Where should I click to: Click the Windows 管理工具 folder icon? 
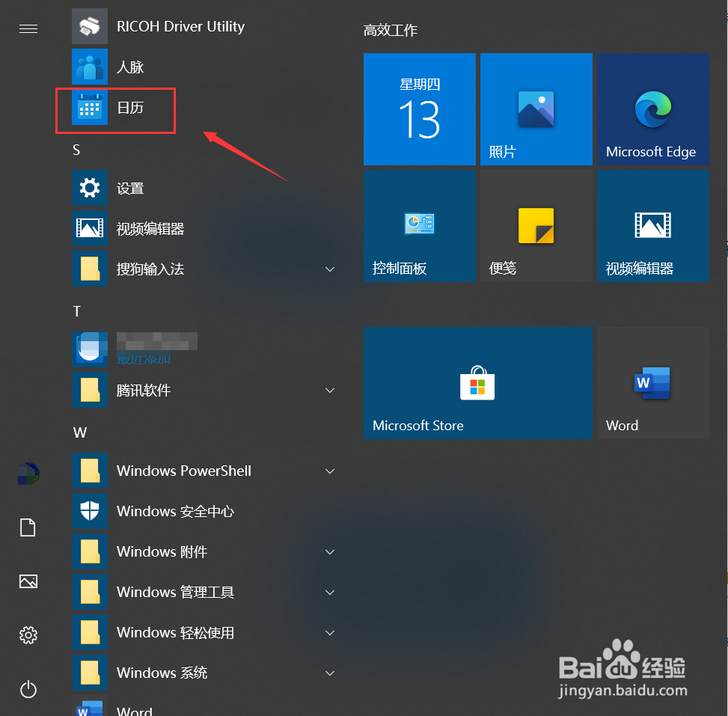click(90, 592)
